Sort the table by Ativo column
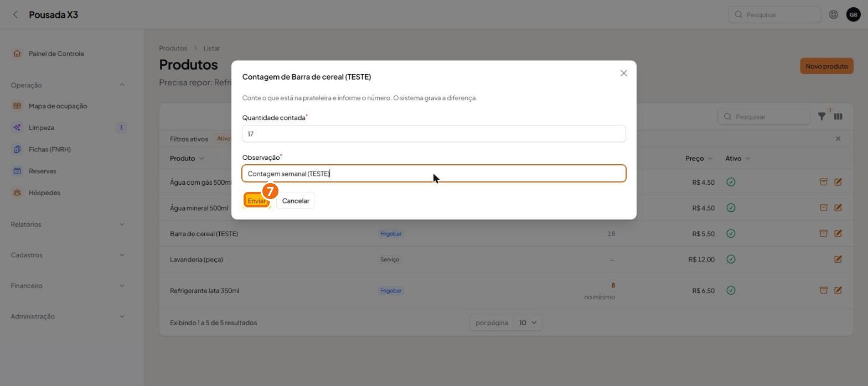 tap(737, 159)
